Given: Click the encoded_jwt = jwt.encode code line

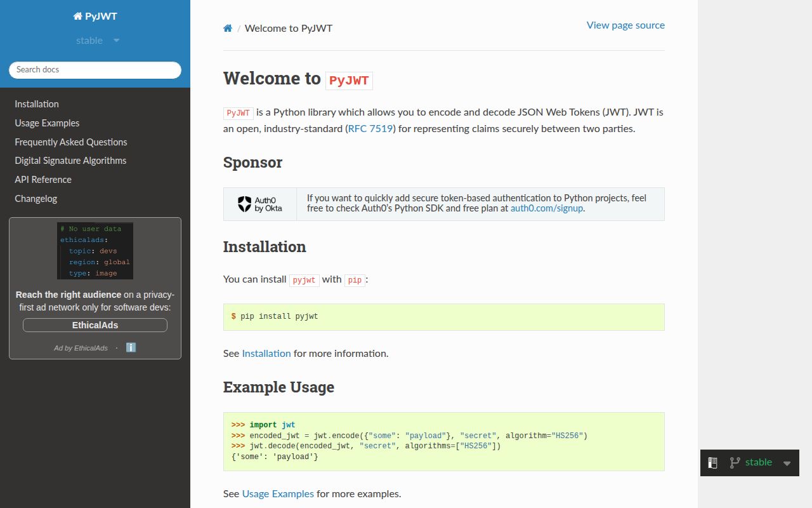Looking at the screenshot, I should (409, 436).
